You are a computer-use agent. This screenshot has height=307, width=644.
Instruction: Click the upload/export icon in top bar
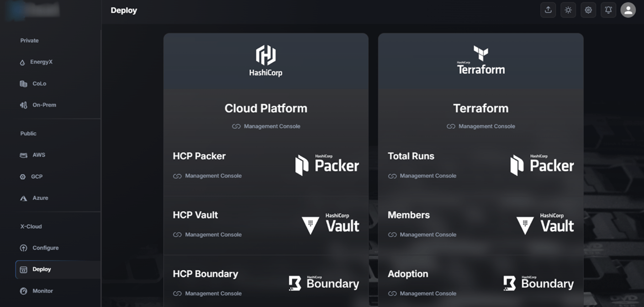click(x=548, y=10)
